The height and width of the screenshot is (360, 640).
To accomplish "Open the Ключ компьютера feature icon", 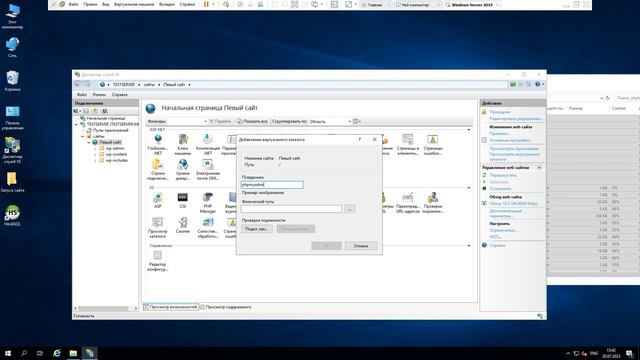I will point(182,144).
